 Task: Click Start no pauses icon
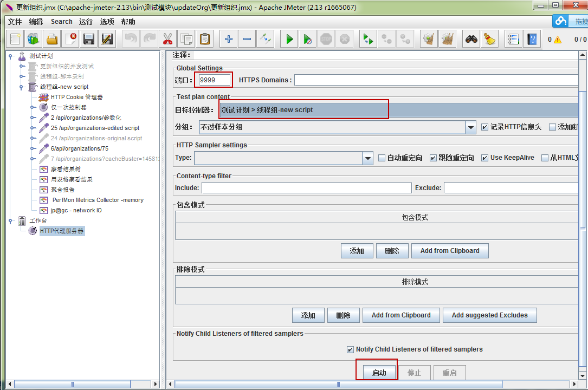(307, 39)
